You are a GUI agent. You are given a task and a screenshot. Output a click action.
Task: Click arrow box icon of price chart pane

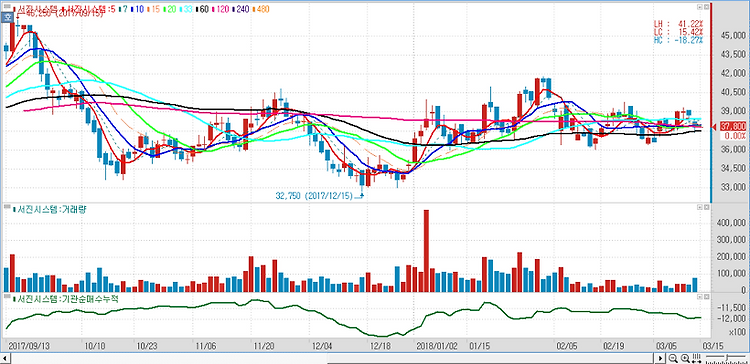click(x=699, y=7)
